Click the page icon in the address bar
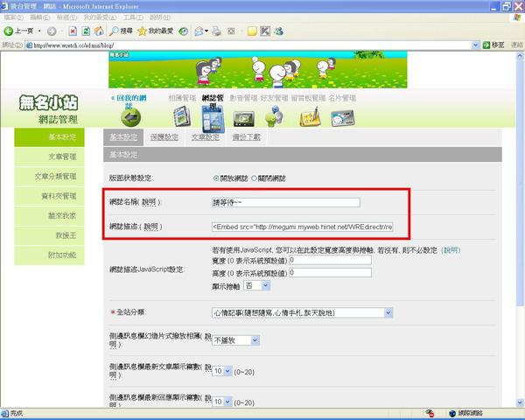 29,45
